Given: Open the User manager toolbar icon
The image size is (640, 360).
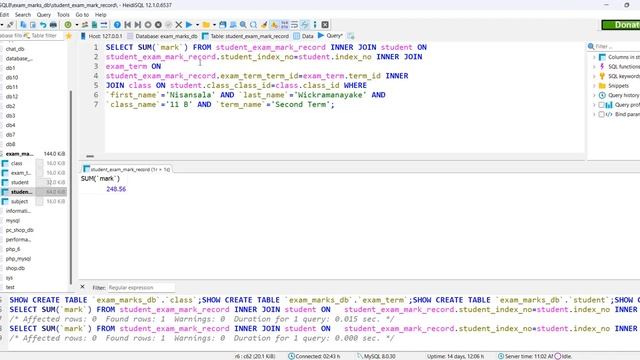Looking at the screenshot, I should [85, 25].
